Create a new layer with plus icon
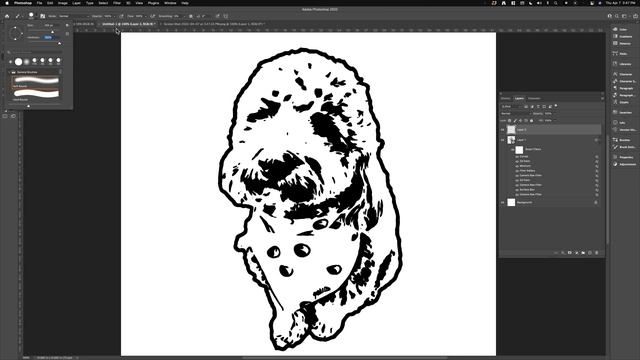Image resolution: width=640 pixels, height=360 pixels. point(590,253)
